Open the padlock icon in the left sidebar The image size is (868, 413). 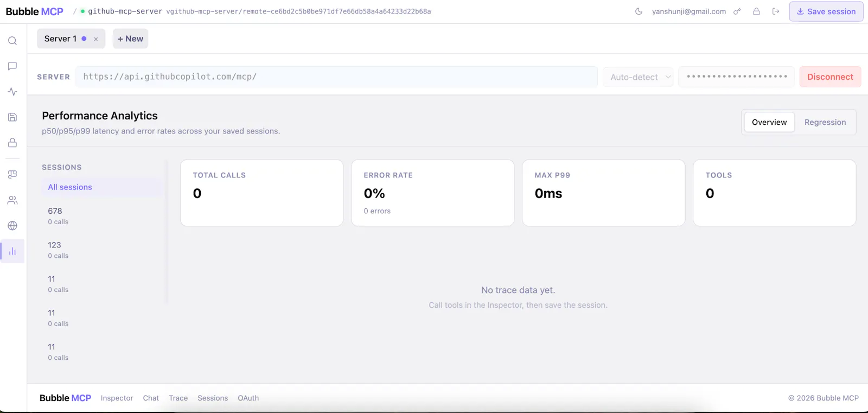tap(12, 143)
